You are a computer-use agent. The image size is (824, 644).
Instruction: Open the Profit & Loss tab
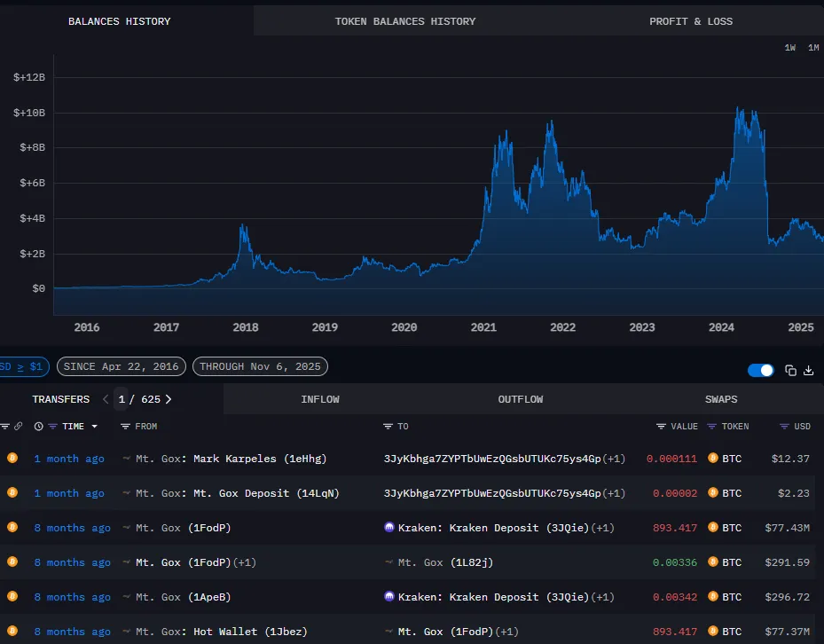coord(691,21)
